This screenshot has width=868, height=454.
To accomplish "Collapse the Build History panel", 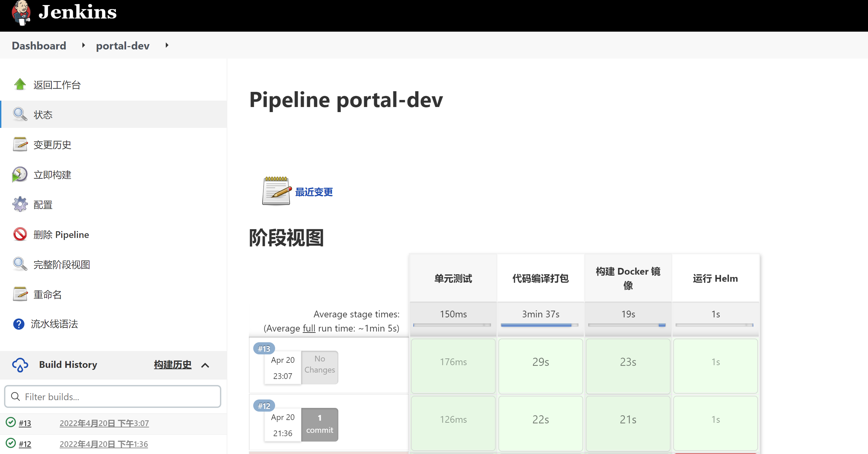I will tap(206, 365).
